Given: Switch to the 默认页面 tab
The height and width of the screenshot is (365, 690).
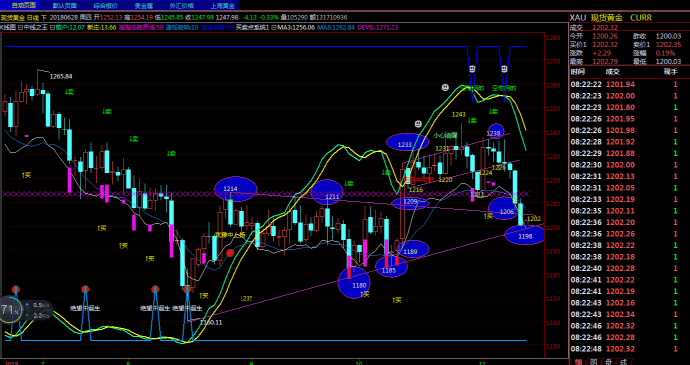Looking at the screenshot, I should click(64, 5).
